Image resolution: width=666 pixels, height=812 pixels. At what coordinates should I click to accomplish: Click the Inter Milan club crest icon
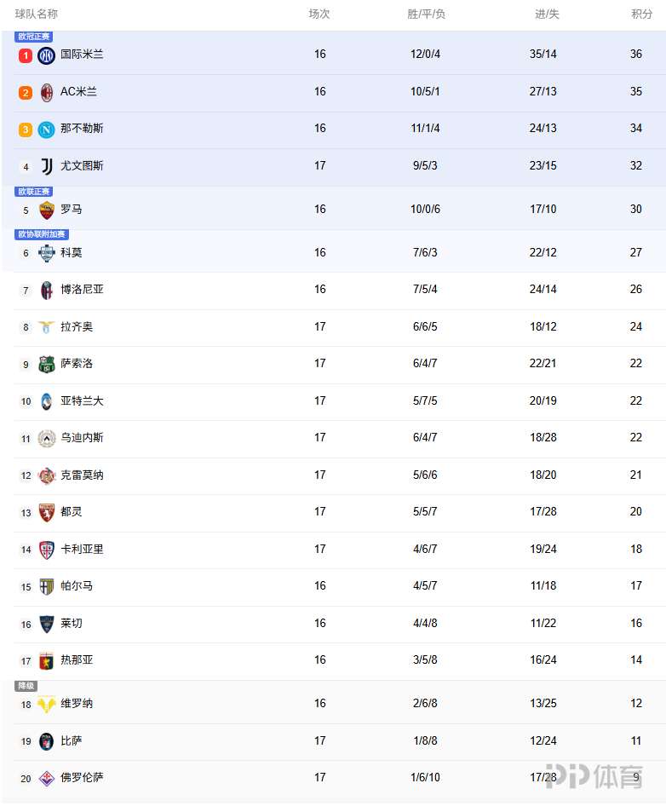(x=47, y=55)
